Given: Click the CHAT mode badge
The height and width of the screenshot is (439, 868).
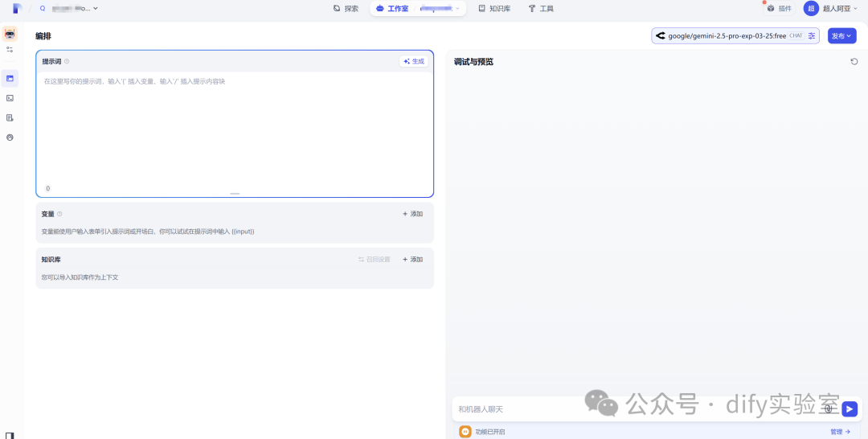Looking at the screenshot, I should (796, 36).
